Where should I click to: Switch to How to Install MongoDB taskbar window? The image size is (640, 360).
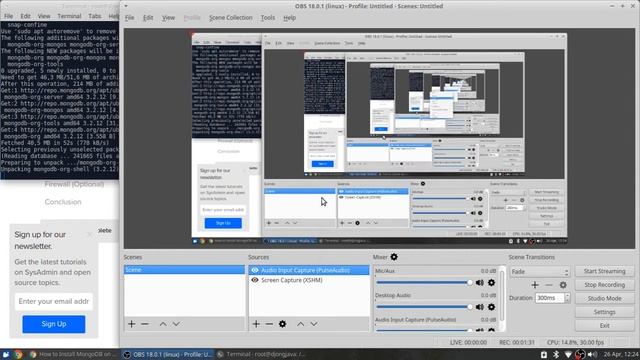tap(74, 354)
